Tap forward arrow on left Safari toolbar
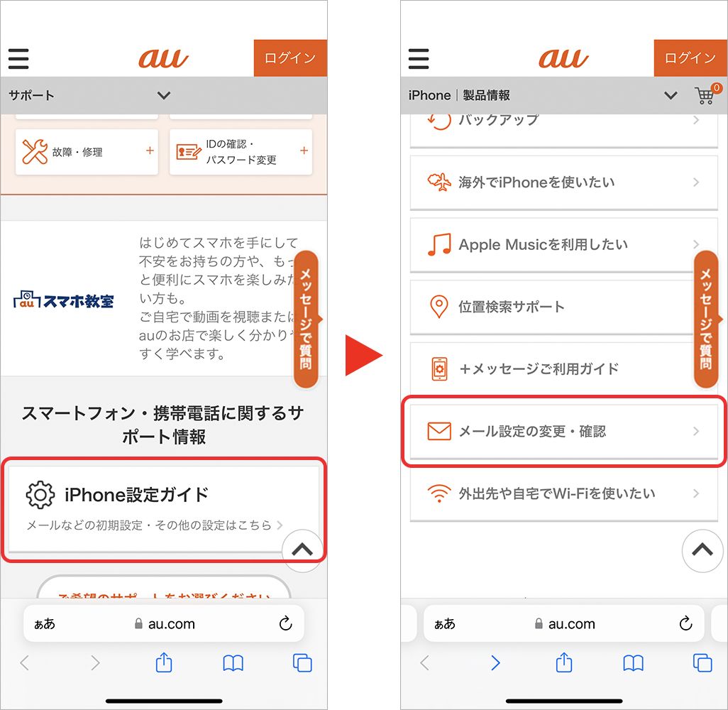This screenshot has height=710, width=728. pos(95,663)
